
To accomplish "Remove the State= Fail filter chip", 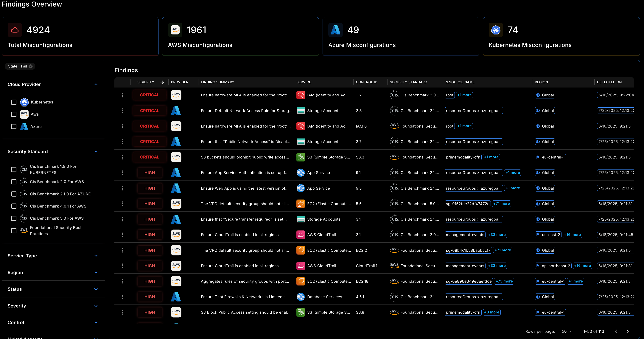I will click(x=30, y=66).
